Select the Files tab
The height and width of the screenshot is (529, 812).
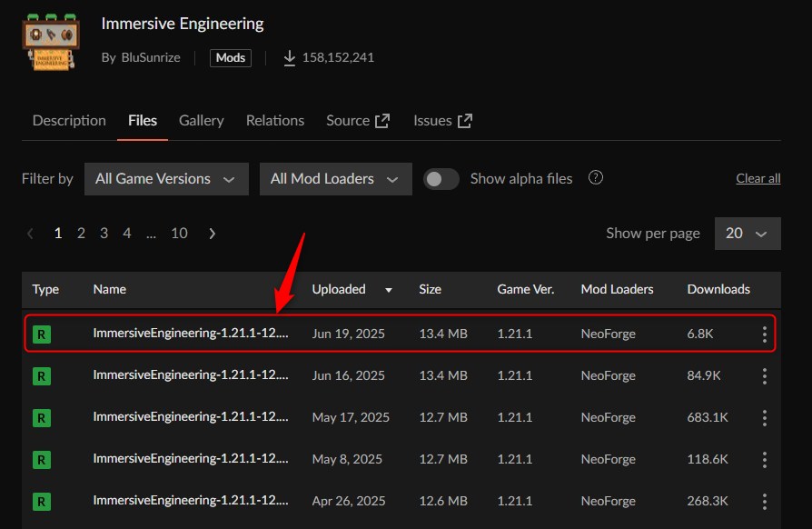click(x=143, y=121)
